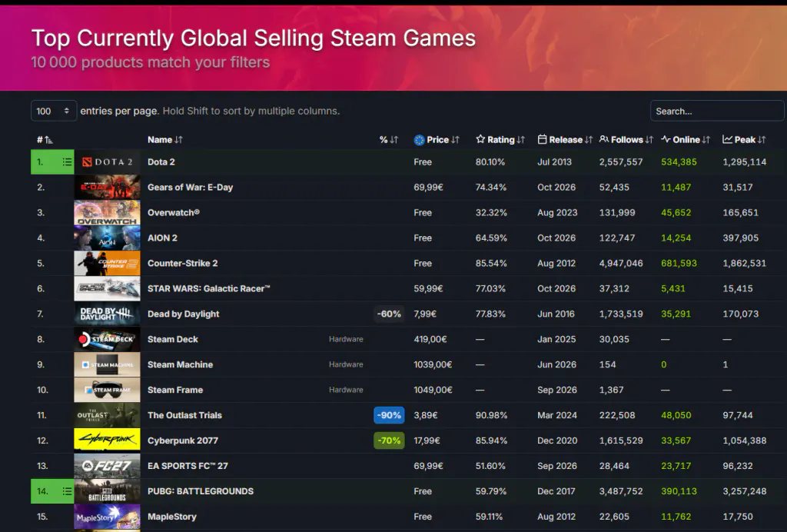
Task: Sort by the rank number column
Action: [x=45, y=139]
